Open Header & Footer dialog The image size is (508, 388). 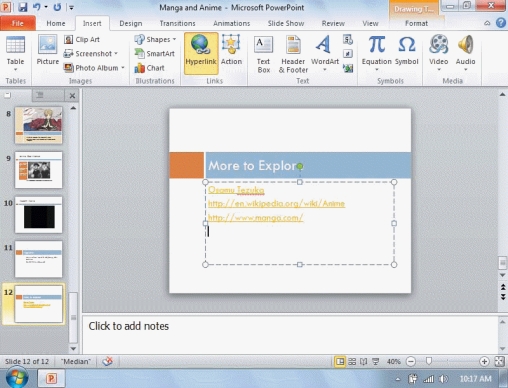[293, 54]
